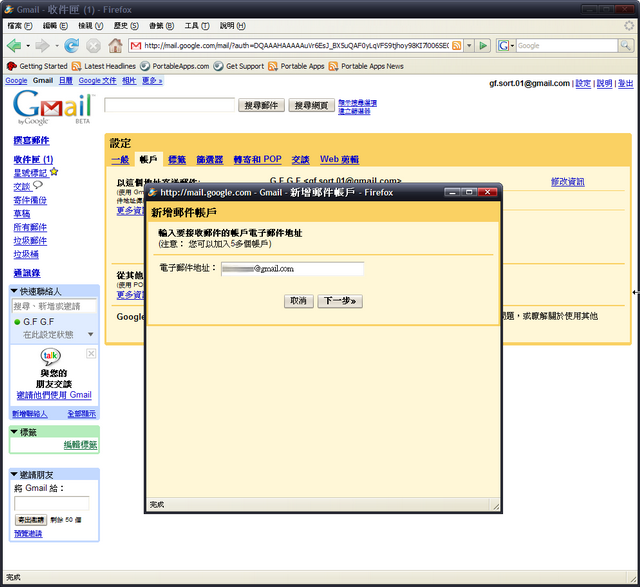The image size is (640, 587).
Task: Go to the Home page icon
Action: [116, 45]
